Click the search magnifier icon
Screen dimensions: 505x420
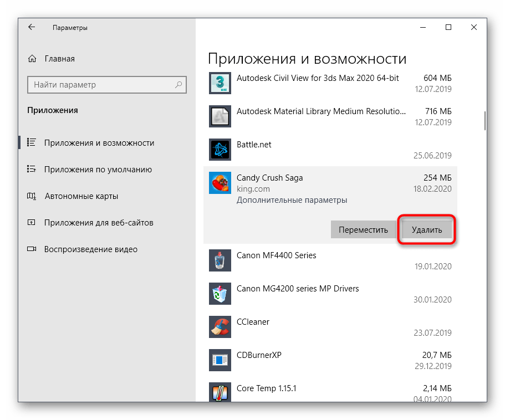(178, 85)
